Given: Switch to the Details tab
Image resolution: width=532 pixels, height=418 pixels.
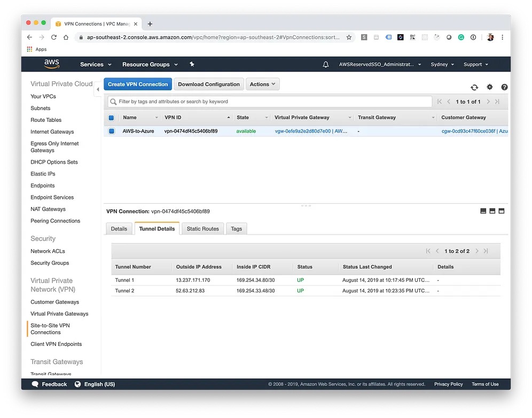Looking at the screenshot, I should 119,229.
